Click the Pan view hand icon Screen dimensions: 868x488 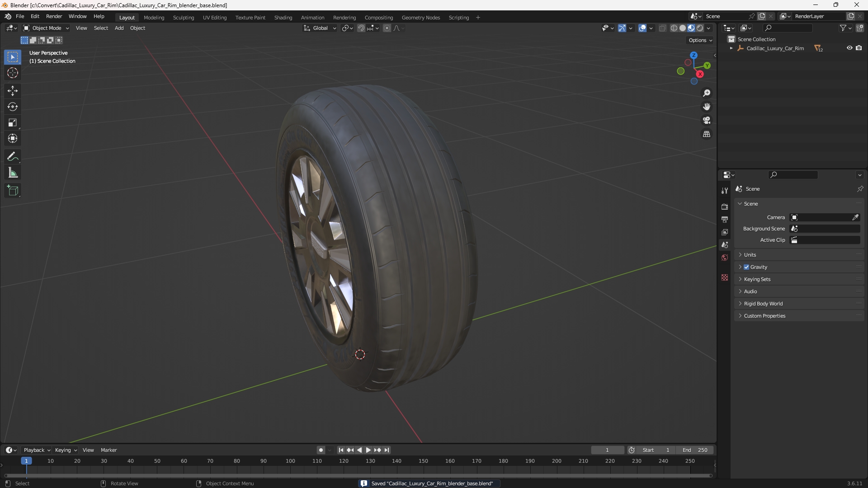pyautogui.click(x=707, y=107)
